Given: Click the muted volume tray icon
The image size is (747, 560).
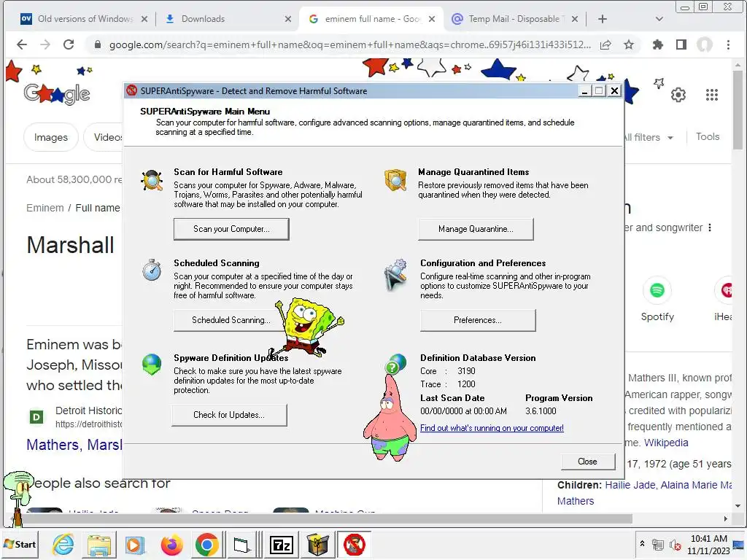Looking at the screenshot, I should pos(676,545).
